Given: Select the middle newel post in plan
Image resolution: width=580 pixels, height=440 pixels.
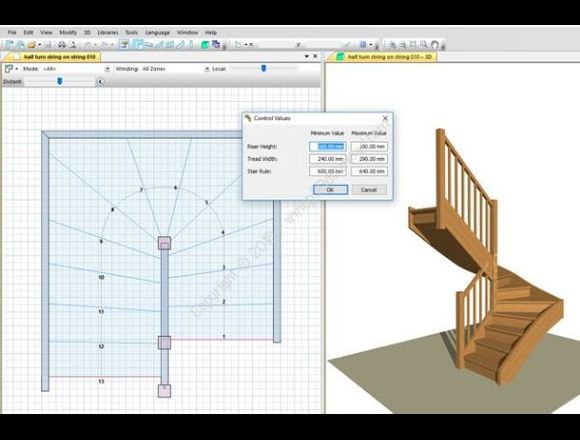Looking at the screenshot, I should [x=165, y=343].
